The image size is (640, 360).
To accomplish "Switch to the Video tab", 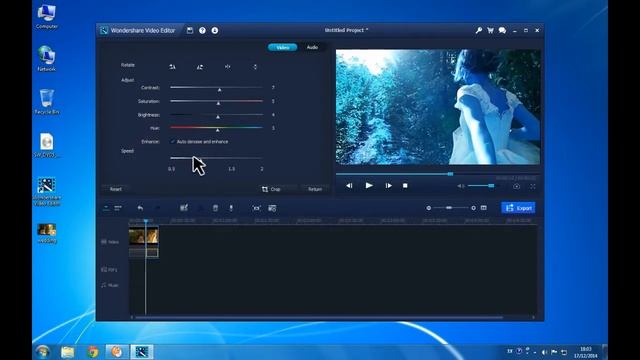I will [282, 47].
